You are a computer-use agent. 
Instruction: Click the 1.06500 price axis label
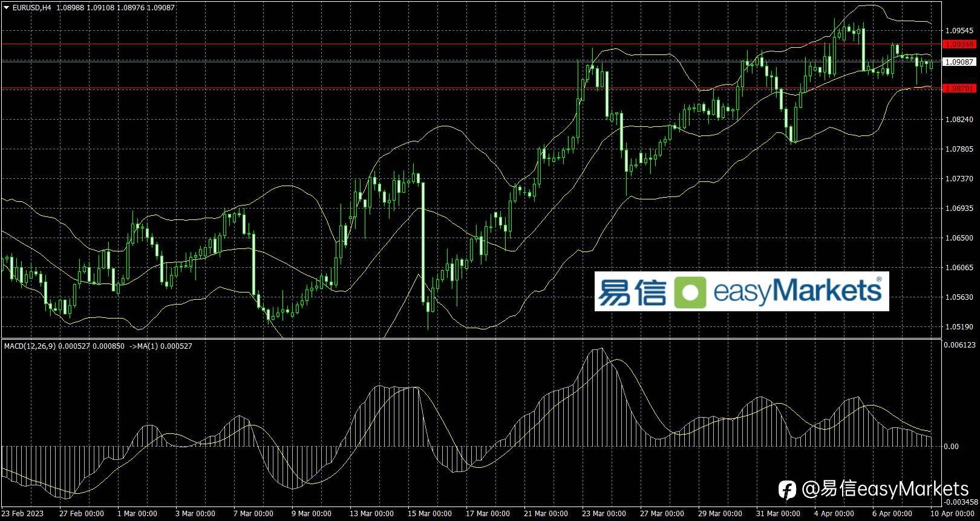(x=959, y=238)
